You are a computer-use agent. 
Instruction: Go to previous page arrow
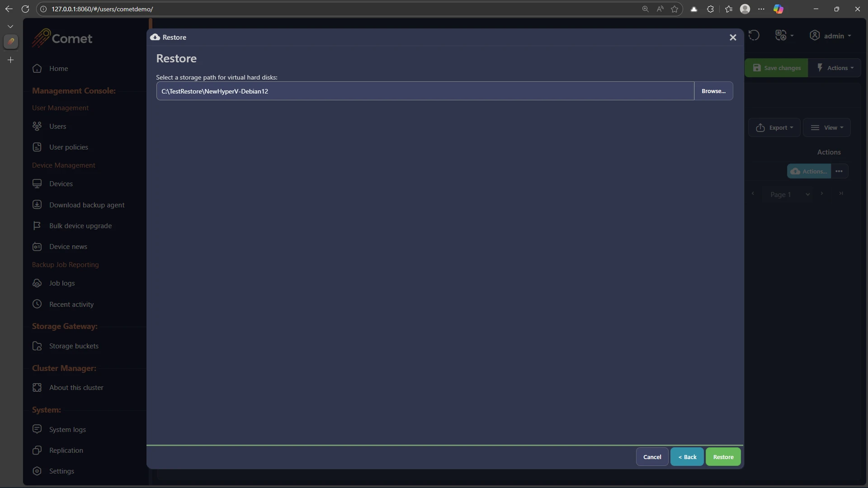coord(753,193)
